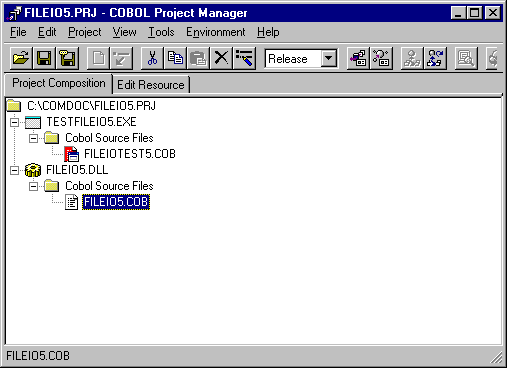Image resolution: width=507 pixels, height=368 pixels.
Task: Click the window resize grip
Action: coord(496,357)
